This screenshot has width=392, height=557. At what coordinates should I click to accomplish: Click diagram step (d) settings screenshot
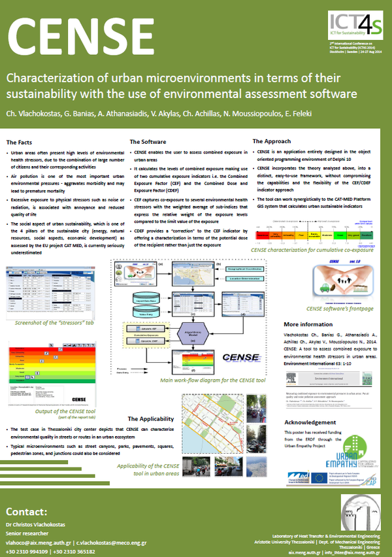pyautogui.click(x=244, y=304)
